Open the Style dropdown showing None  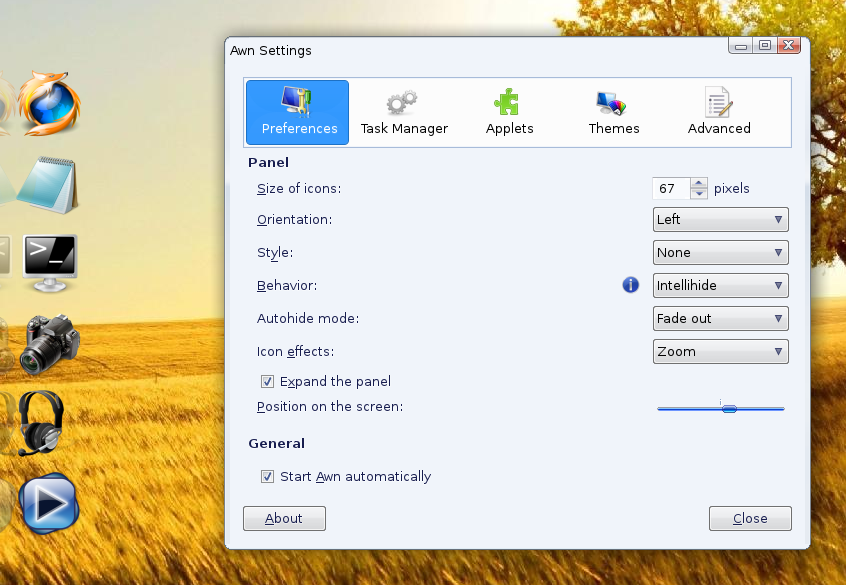coord(720,253)
